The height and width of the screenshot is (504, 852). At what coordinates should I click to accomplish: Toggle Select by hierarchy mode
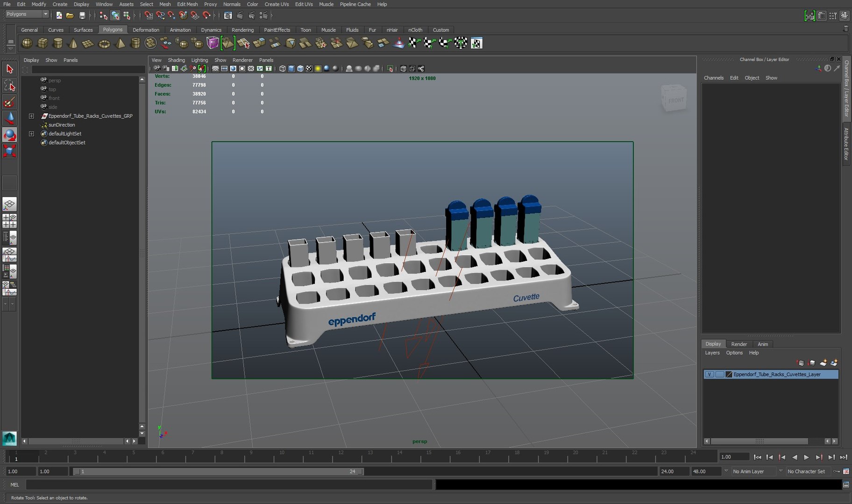(104, 15)
